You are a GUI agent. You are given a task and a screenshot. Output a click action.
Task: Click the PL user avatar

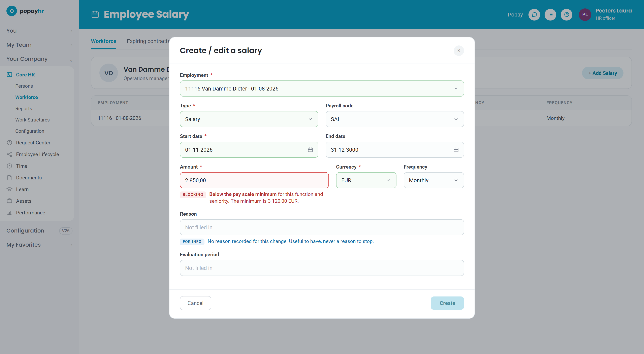585,14
